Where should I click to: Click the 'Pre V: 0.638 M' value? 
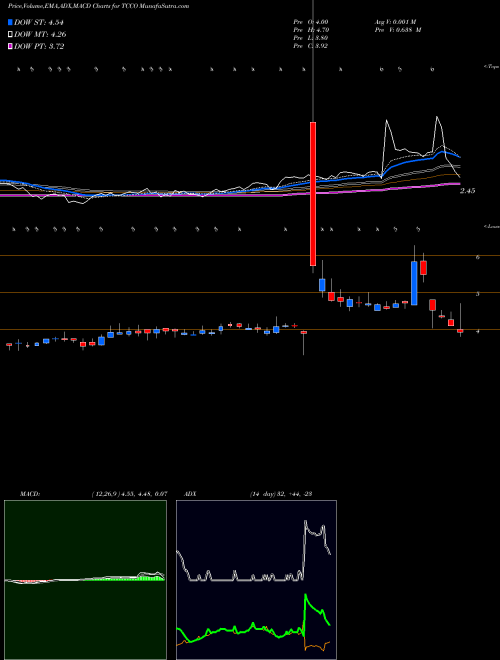399,30
